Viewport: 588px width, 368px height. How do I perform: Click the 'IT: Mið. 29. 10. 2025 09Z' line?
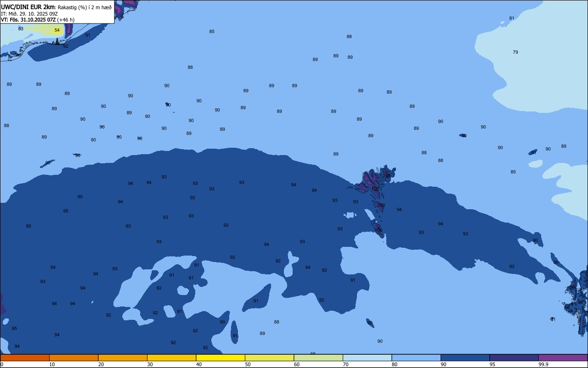coord(29,14)
